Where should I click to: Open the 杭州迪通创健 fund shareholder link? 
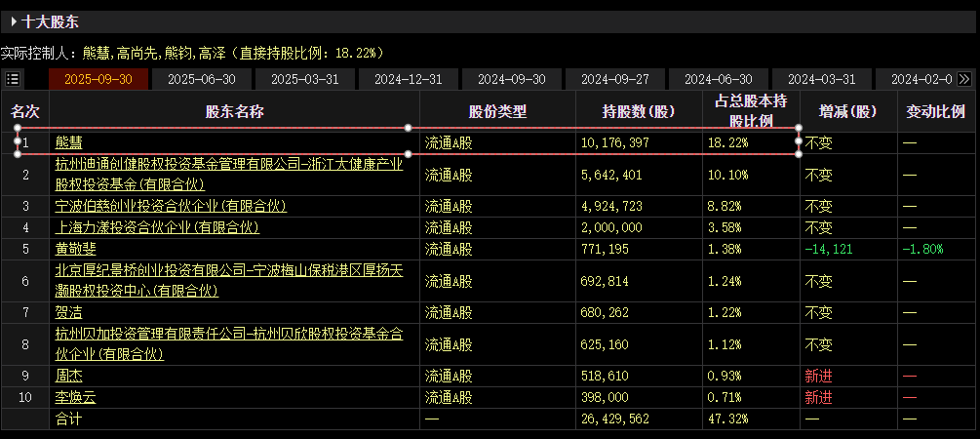pos(228,165)
